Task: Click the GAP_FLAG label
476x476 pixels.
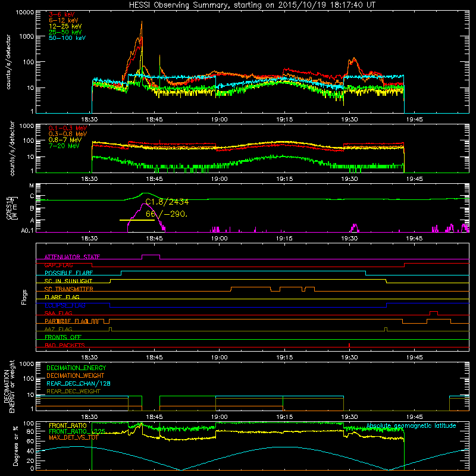Action: pyautogui.click(x=58, y=265)
